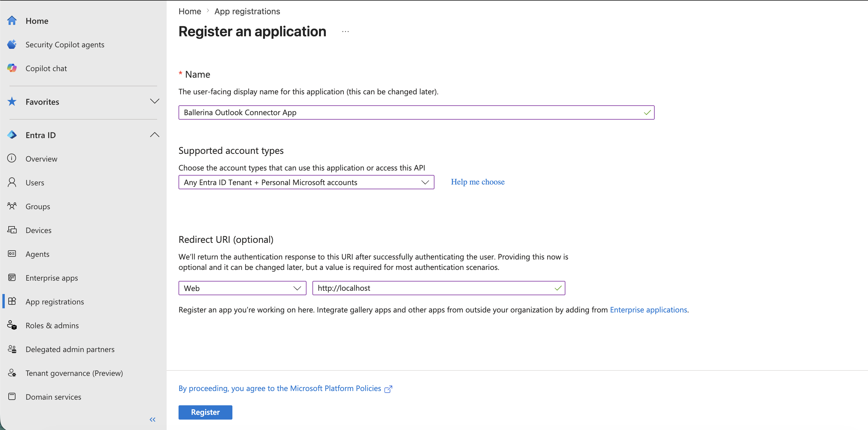Click the Home house icon in sidebar

[x=12, y=21]
